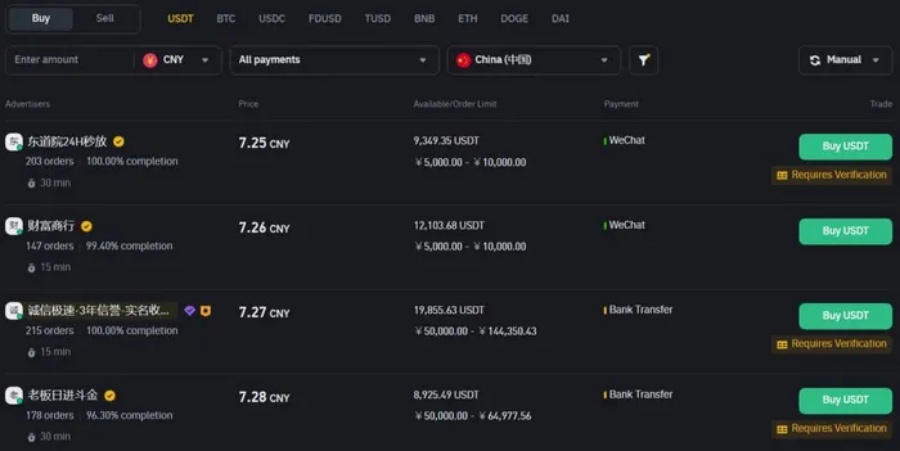Open advertiser 东道院24H秒放 profile link

tap(67, 141)
